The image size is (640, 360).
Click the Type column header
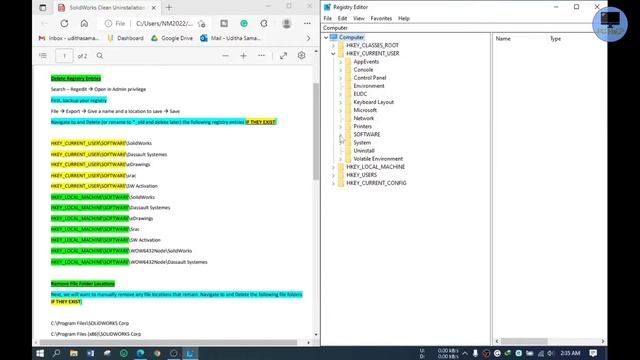click(x=555, y=39)
